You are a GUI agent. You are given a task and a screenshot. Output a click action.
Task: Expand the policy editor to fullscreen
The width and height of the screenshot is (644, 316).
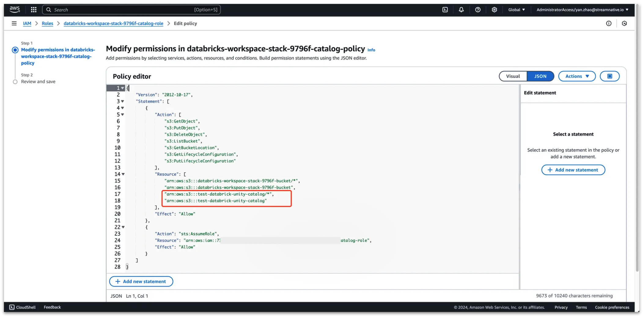pyautogui.click(x=610, y=76)
